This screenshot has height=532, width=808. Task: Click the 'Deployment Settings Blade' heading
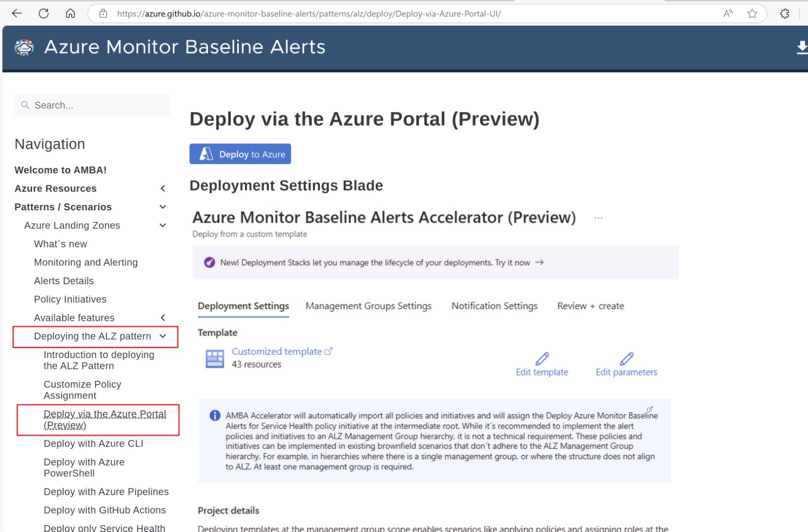tap(286, 185)
